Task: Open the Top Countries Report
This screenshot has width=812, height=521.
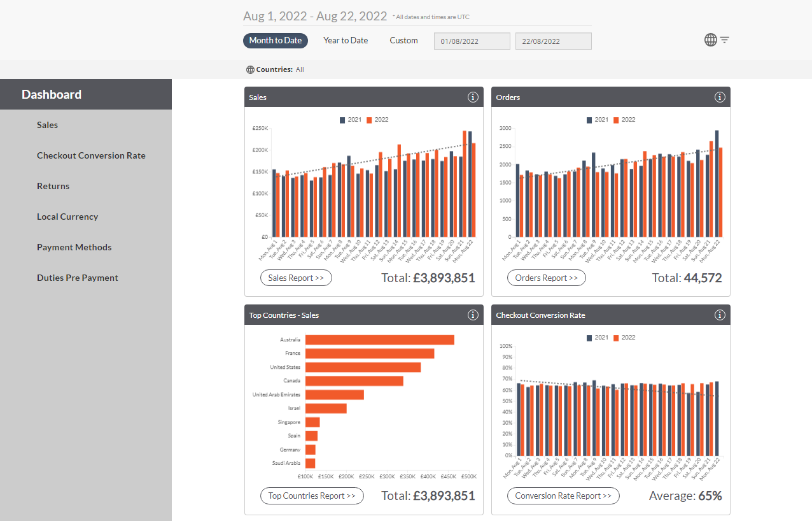Action: click(x=312, y=496)
